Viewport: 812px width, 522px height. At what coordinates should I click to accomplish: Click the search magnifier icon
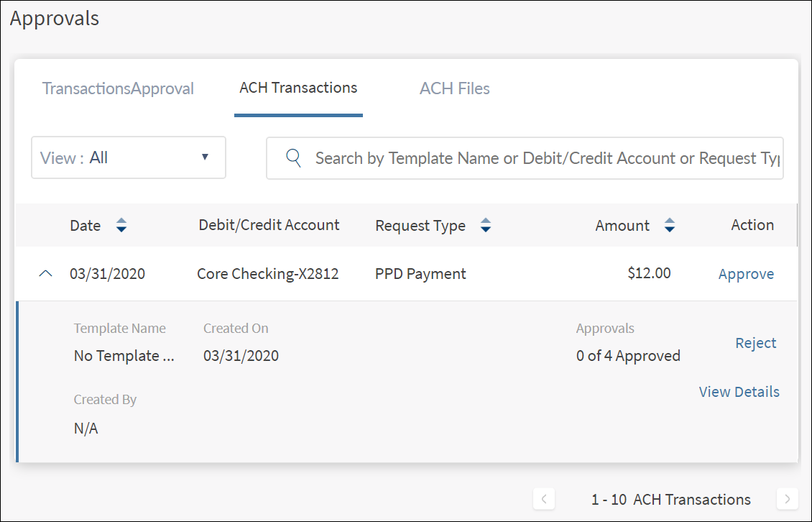tap(293, 158)
